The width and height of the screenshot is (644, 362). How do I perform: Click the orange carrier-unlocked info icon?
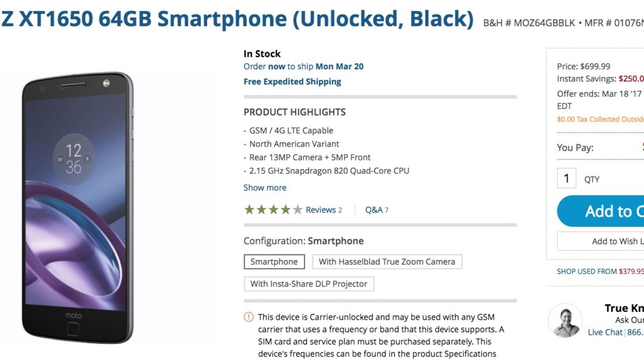point(249,317)
